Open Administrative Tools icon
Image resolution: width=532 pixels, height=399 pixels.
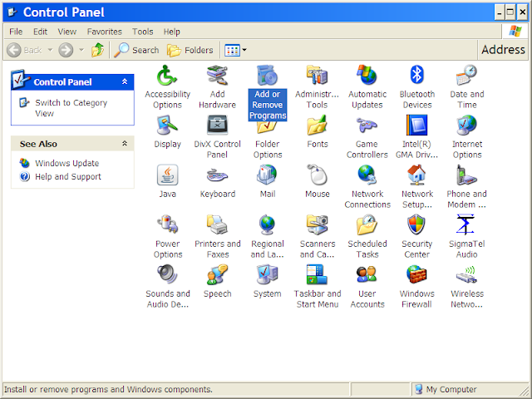(317, 75)
